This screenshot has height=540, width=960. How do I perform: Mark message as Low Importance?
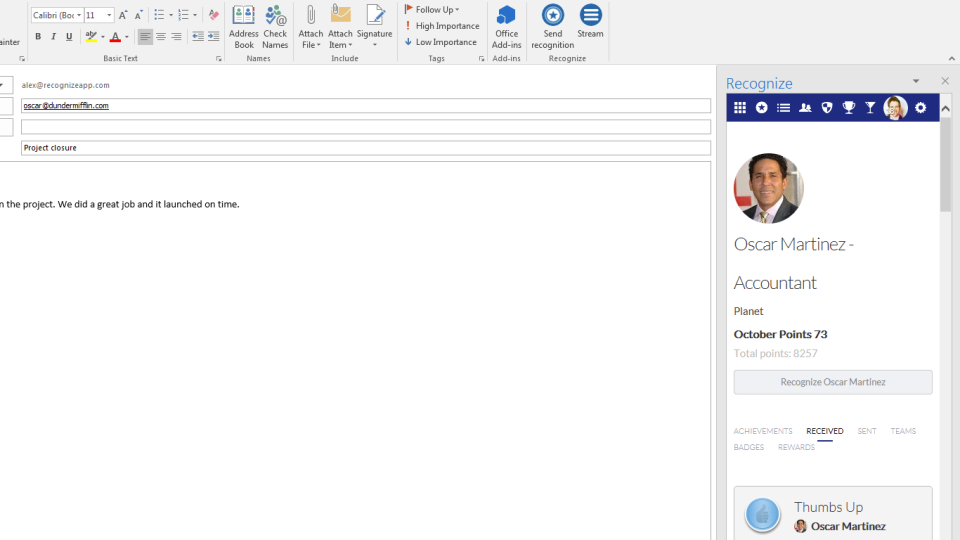coord(440,42)
